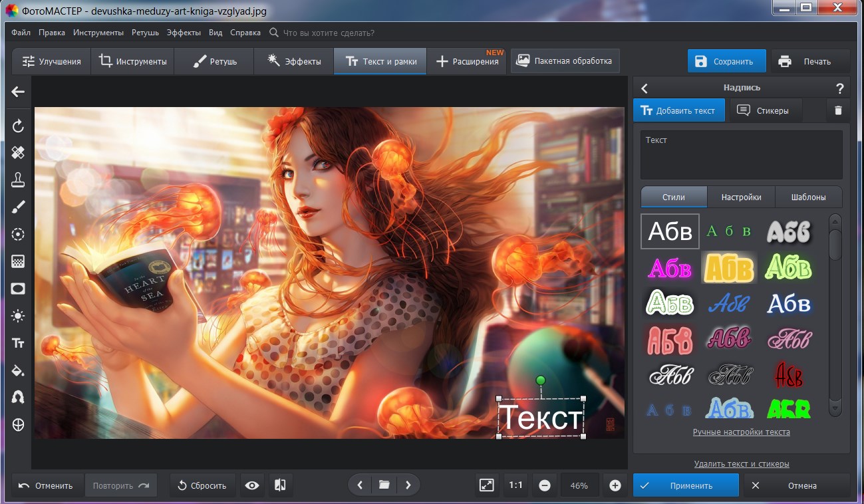Click Применить to apply the text
The width and height of the screenshot is (864, 504).
pos(686,485)
